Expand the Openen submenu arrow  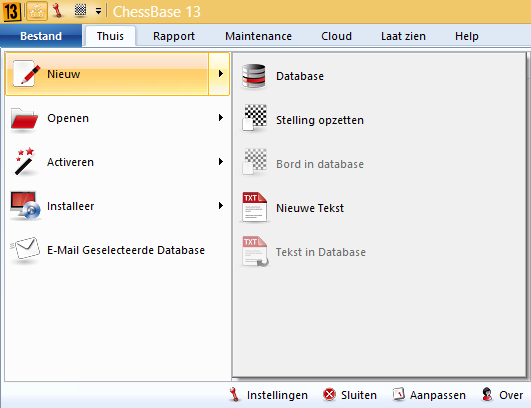[221, 117]
